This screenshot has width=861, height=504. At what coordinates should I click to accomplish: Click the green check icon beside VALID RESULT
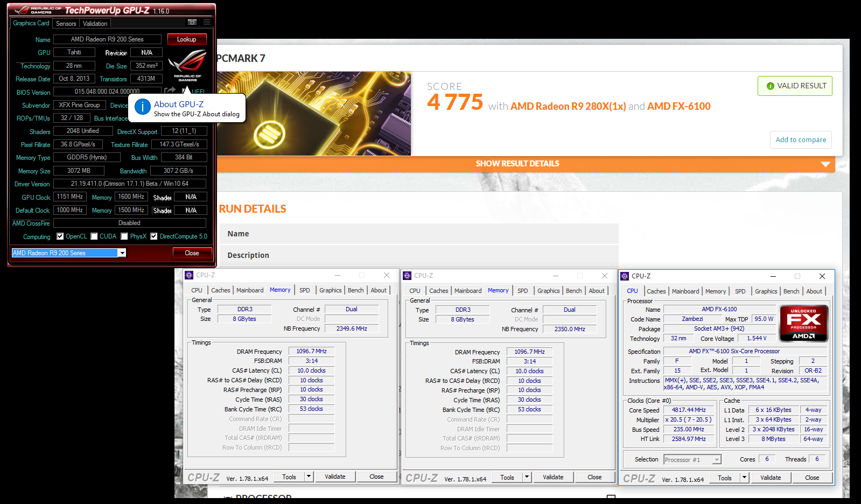click(x=770, y=86)
